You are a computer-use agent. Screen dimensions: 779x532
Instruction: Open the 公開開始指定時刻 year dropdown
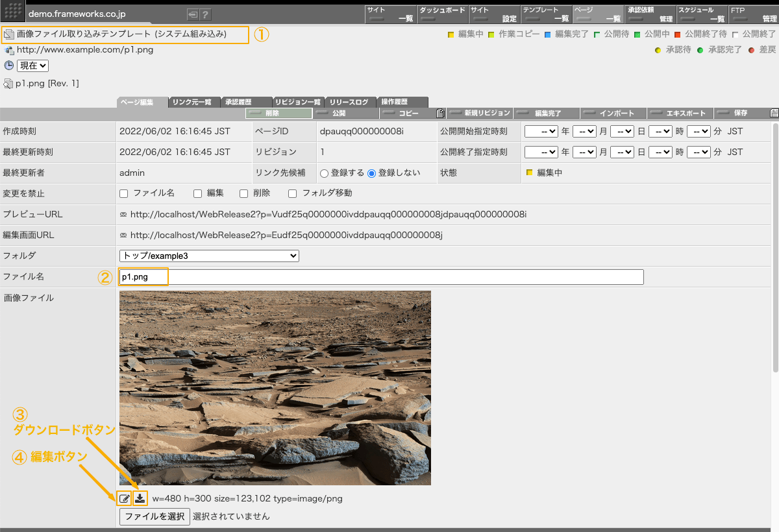pyautogui.click(x=541, y=131)
